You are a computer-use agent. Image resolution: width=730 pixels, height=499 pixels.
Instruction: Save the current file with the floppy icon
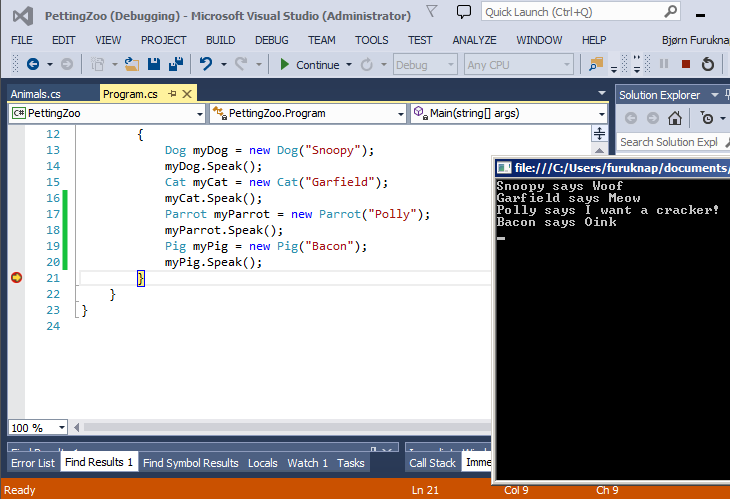coord(154,64)
